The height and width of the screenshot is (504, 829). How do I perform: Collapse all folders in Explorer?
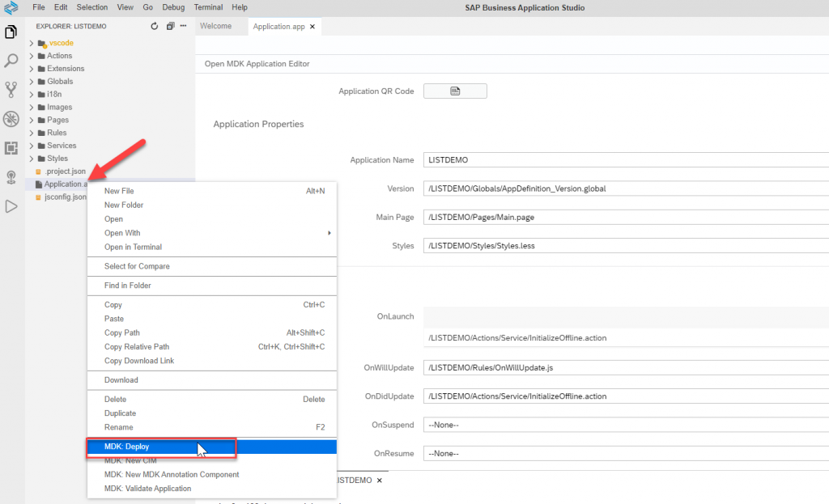pyautogui.click(x=170, y=26)
